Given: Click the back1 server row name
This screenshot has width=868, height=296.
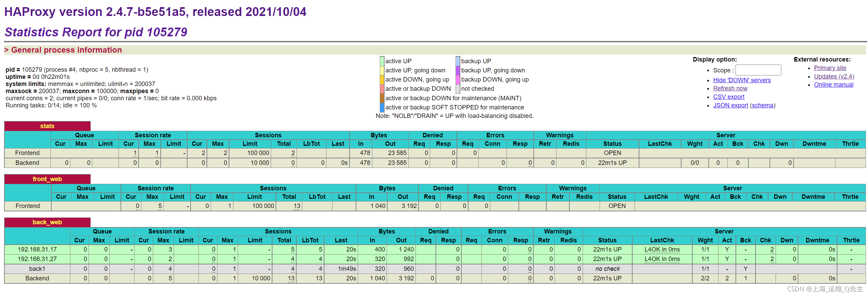Looking at the screenshot, I should 37,269.
